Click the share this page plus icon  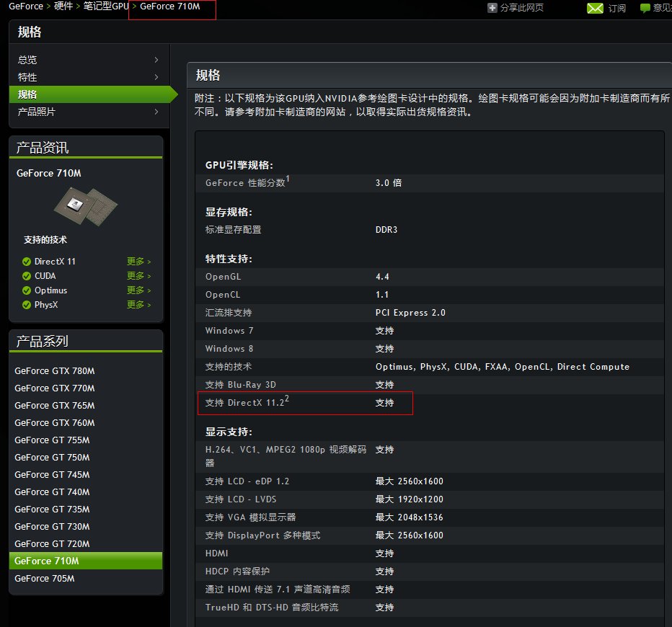click(492, 8)
